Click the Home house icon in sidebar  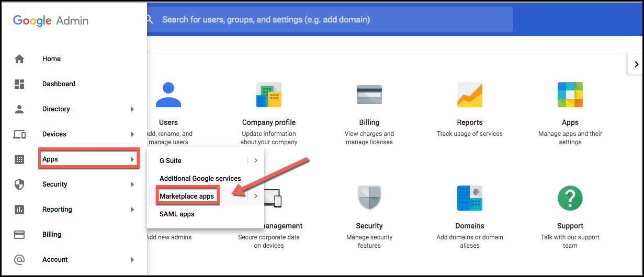[19, 59]
